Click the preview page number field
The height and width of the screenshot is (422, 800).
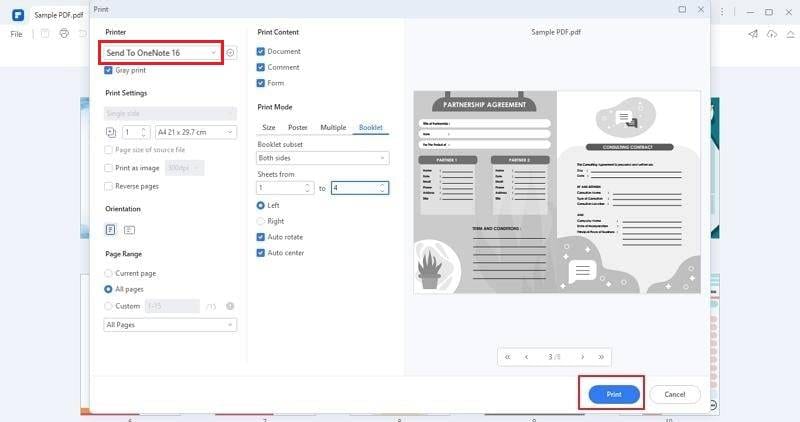pyautogui.click(x=554, y=357)
